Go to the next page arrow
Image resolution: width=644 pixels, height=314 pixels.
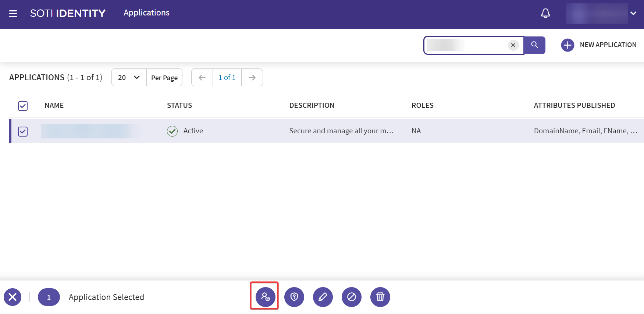click(252, 77)
